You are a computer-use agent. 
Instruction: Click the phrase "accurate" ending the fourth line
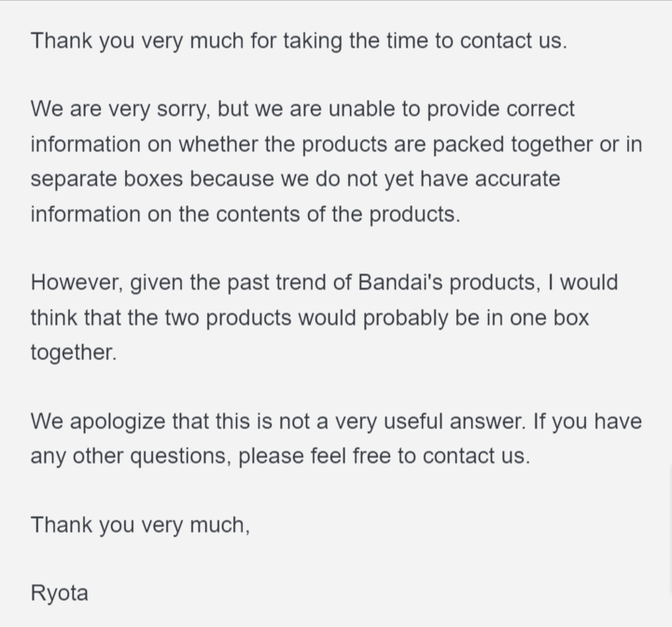[515, 178]
